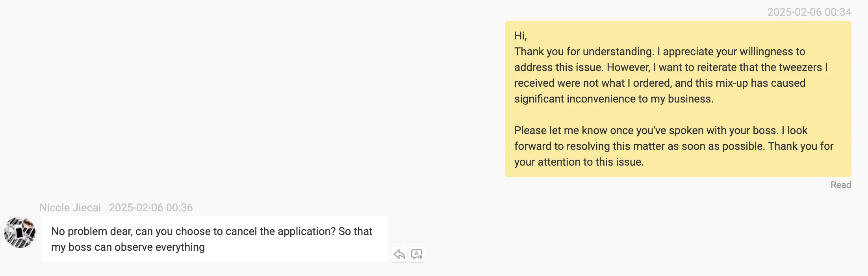Click the sender name Nicole Jiecai
This screenshot has width=868, height=276.
point(70,208)
